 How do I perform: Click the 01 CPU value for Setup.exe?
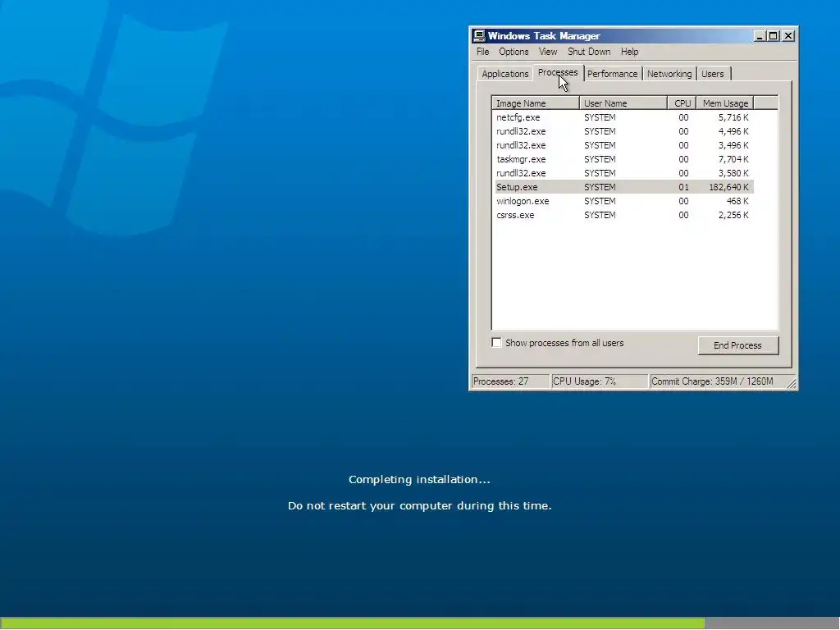683,187
